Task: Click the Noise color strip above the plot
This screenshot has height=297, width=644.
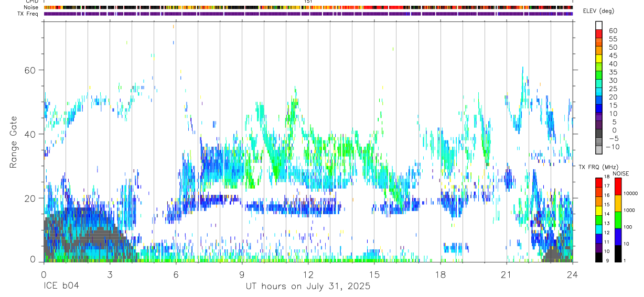Action: point(308,7)
